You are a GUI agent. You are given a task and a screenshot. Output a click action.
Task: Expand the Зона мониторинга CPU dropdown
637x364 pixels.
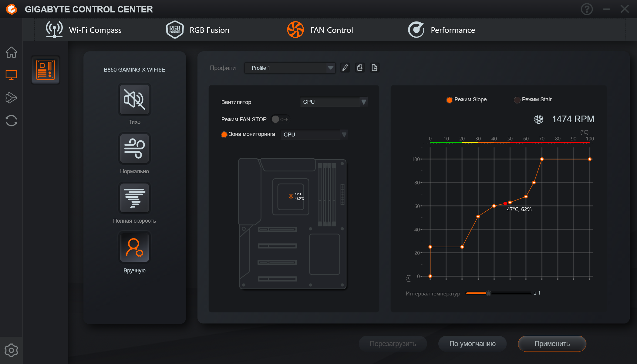(x=314, y=134)
